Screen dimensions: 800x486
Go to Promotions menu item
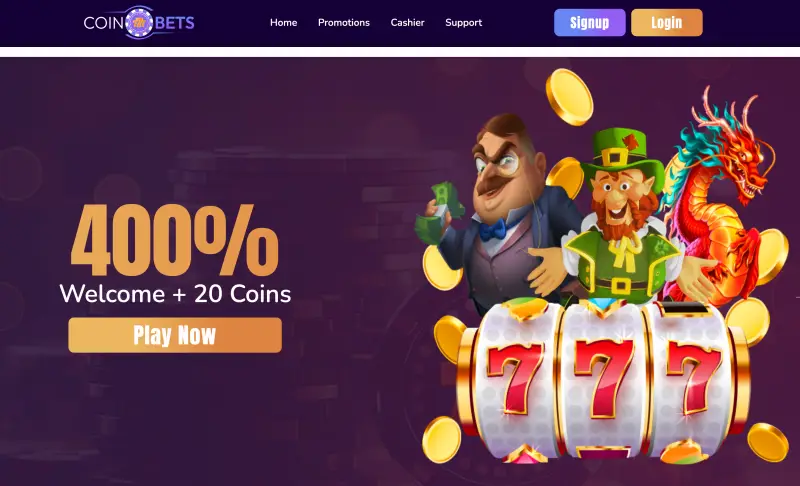click(x=343, y=22)
